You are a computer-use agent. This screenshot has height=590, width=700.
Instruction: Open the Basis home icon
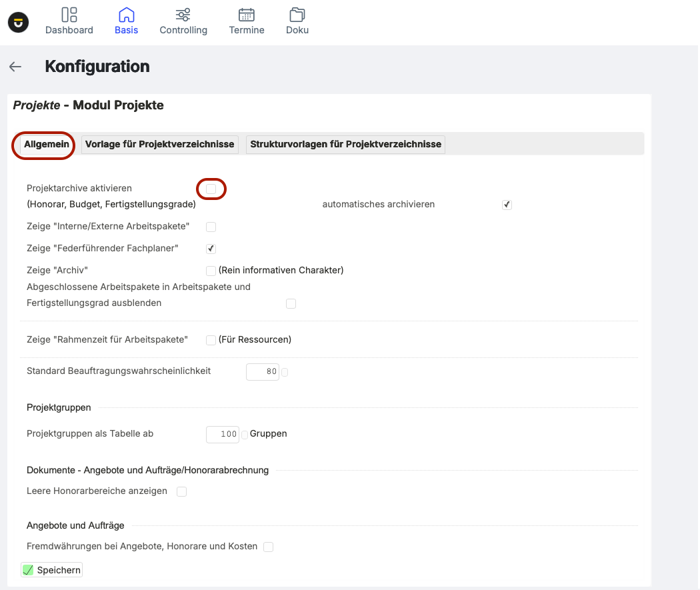pos(126,15)
